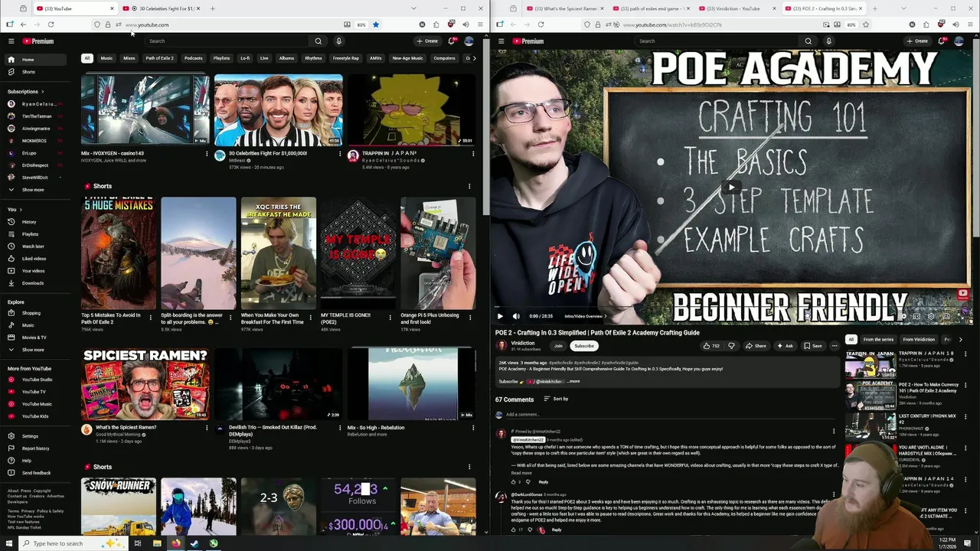The image size is (980, 551).
Task: Select the Music category chip
Action: (106, 58)
